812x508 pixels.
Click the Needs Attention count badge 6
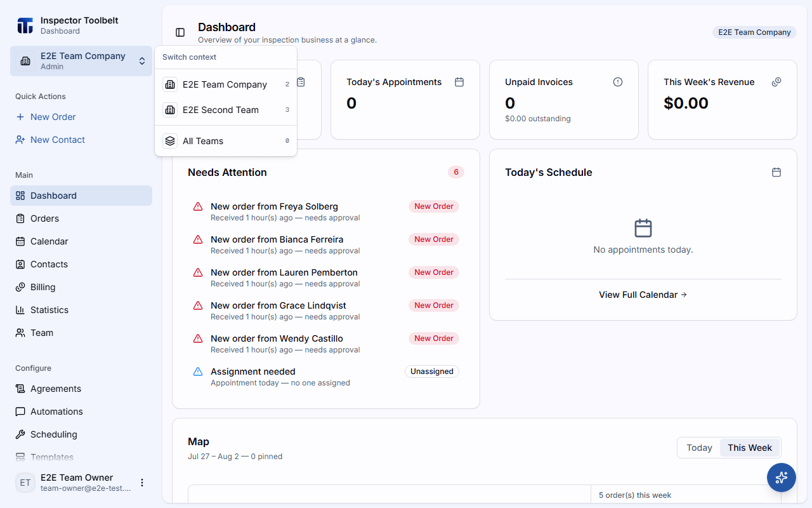click(456, 172)
